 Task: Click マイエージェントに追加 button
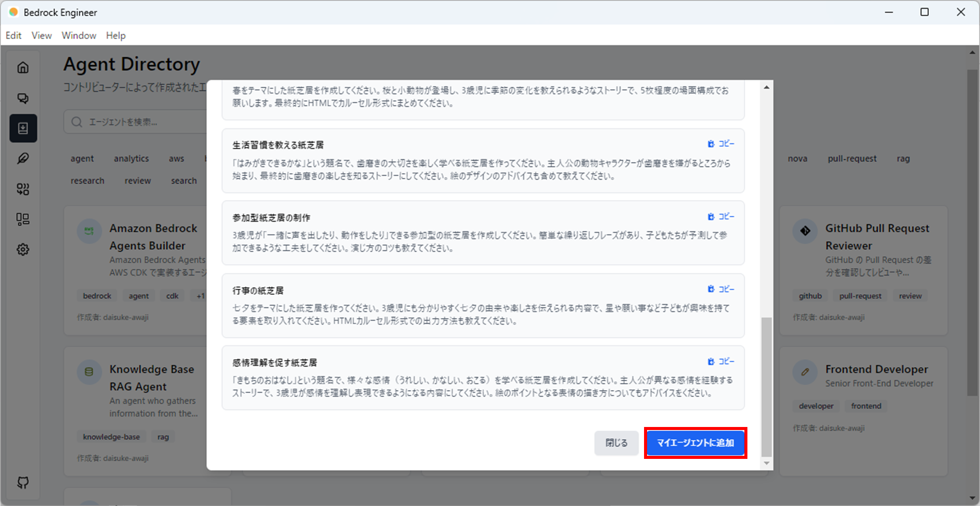(695, 443)
